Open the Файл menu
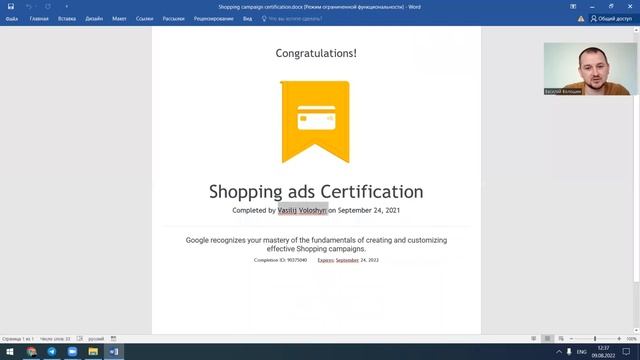The image size is (640, 360). click(x=12, y=19)
